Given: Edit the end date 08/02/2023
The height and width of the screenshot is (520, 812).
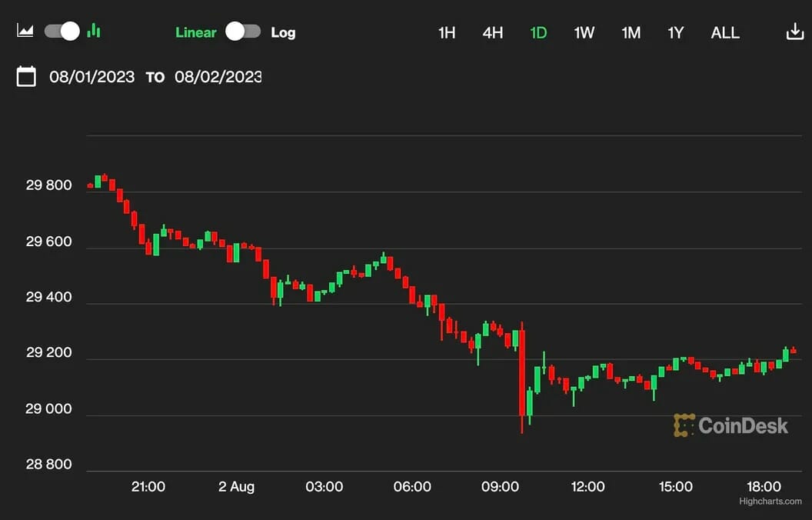Looking at the screenshot, I should coord(218,77).
